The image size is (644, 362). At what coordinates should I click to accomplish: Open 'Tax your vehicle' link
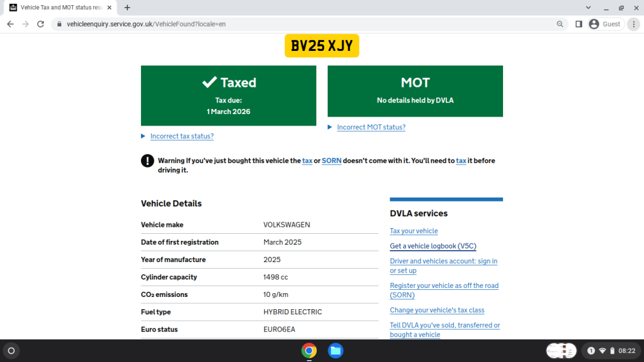click(x=413, y=231)
